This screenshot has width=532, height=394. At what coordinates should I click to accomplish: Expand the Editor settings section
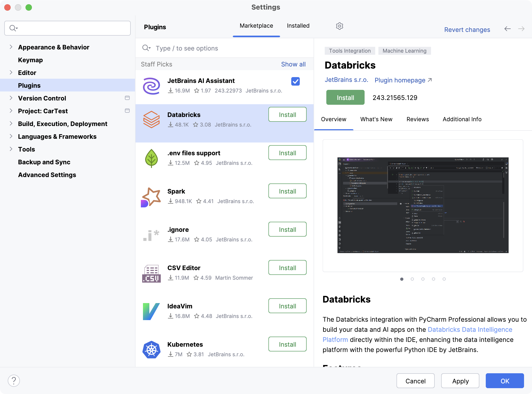tap(11, 72)
